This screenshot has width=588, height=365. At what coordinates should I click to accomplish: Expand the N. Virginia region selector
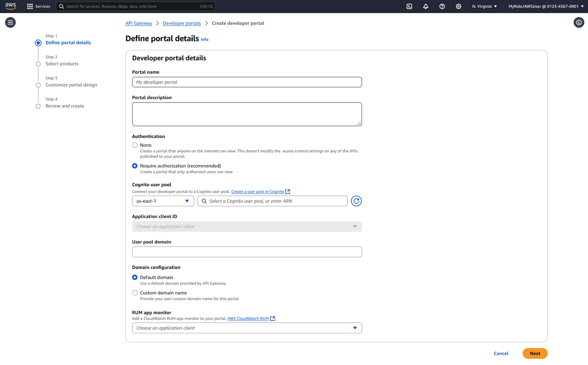(484, 6)
